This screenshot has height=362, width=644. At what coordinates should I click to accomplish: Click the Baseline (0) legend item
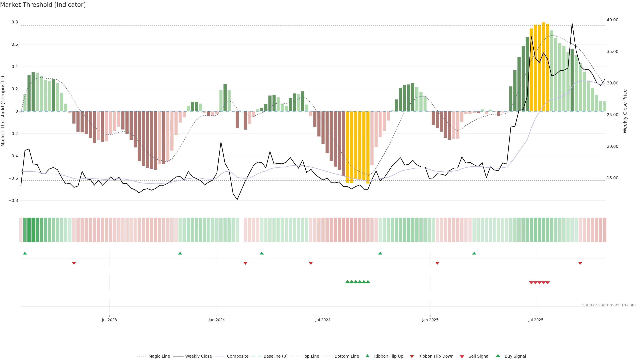276,356
